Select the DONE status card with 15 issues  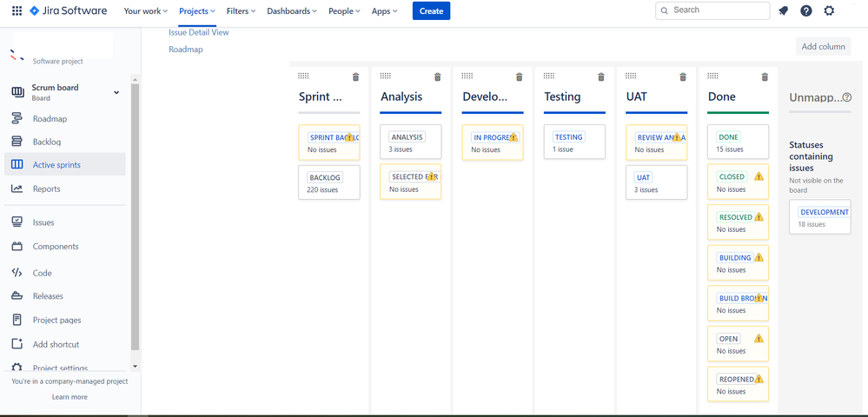pos(738,142)
